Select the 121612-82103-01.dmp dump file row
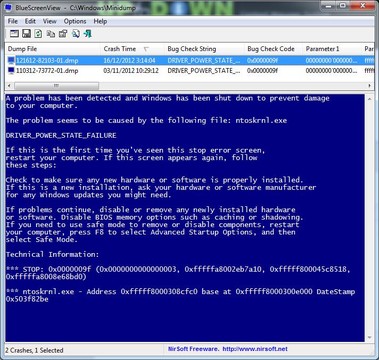 pos(189,61)
